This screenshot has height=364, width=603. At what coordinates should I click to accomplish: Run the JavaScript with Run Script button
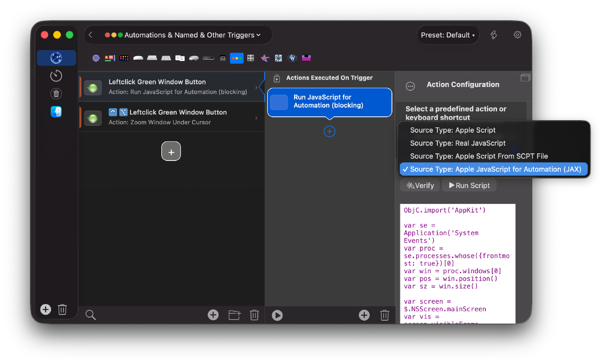point(469,185)
